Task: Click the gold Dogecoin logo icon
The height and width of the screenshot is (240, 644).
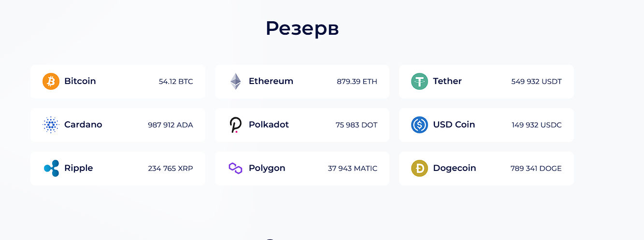Action: [419, 169]
